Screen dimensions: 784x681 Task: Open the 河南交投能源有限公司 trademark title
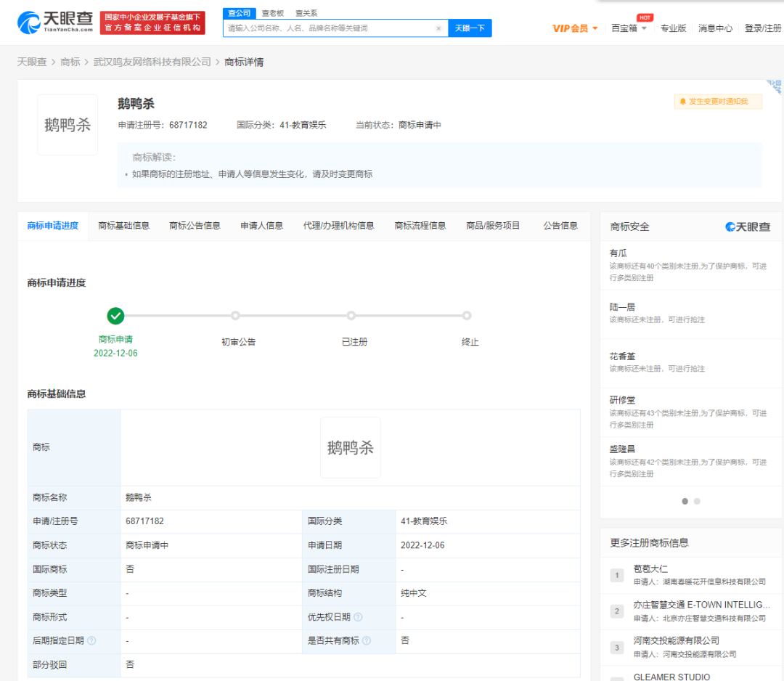[x=676, y=640]
